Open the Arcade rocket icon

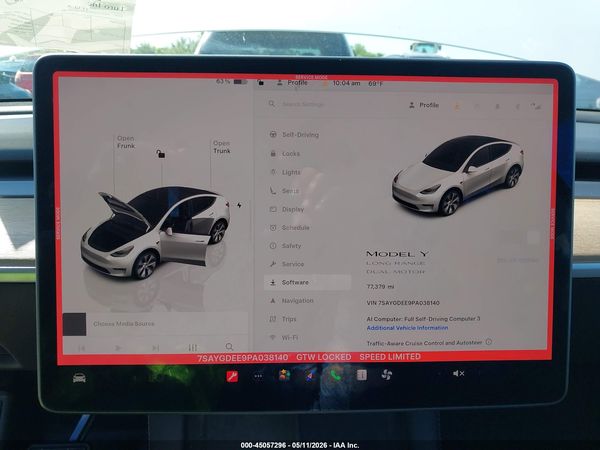(x=311, y=375)
